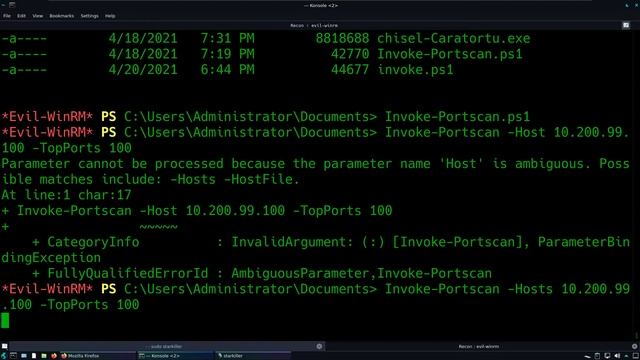Click 'Invoke-Portscan.ps1' in file listing
The height and width of the screenshot is (360, 640).
coord(449,54)
